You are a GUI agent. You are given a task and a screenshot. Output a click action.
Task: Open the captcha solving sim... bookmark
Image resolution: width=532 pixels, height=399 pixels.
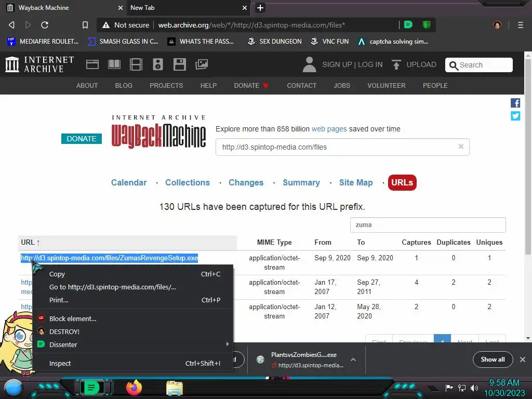393,42
